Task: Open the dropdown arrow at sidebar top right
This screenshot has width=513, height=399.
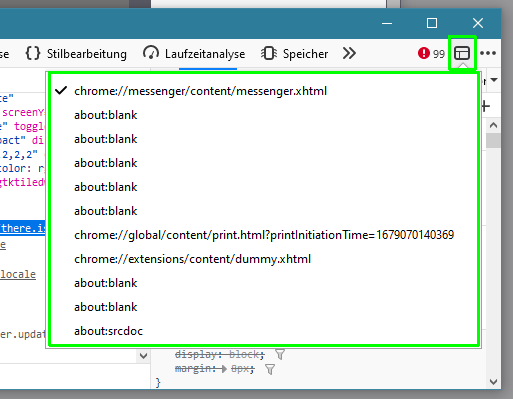Action: [x=494, y=80]
